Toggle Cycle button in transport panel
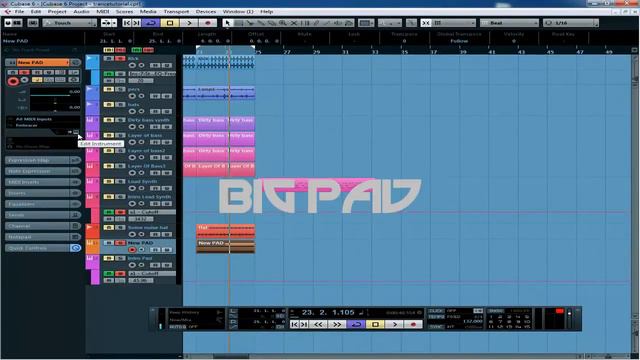 [356, 324]
